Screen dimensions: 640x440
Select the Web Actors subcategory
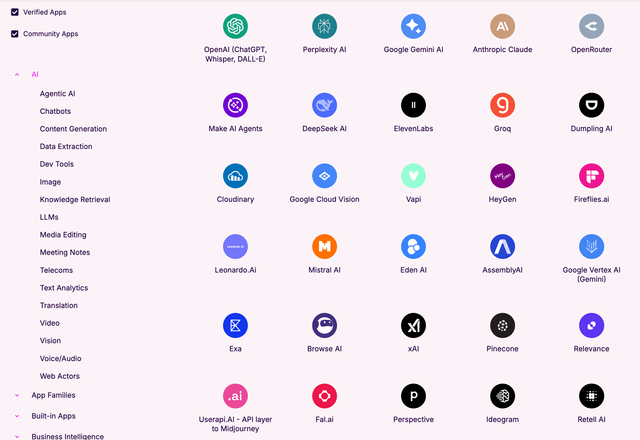click(x=60, y=376)
